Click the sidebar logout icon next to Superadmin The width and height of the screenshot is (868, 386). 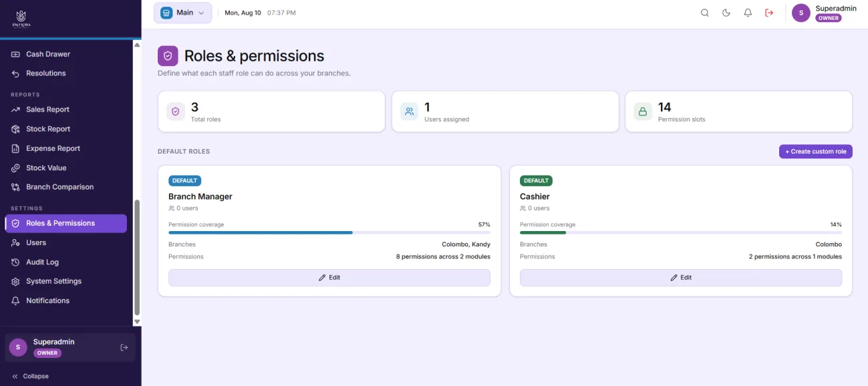124,347
